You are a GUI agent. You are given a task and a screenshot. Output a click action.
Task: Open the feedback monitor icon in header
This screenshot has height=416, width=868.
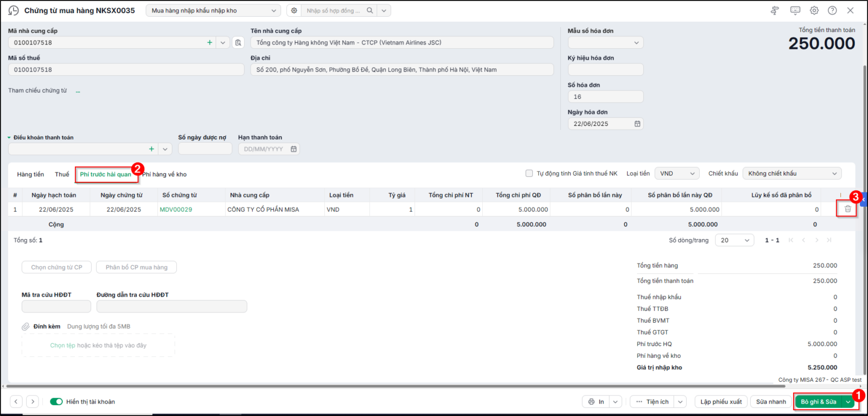(795, 10)
